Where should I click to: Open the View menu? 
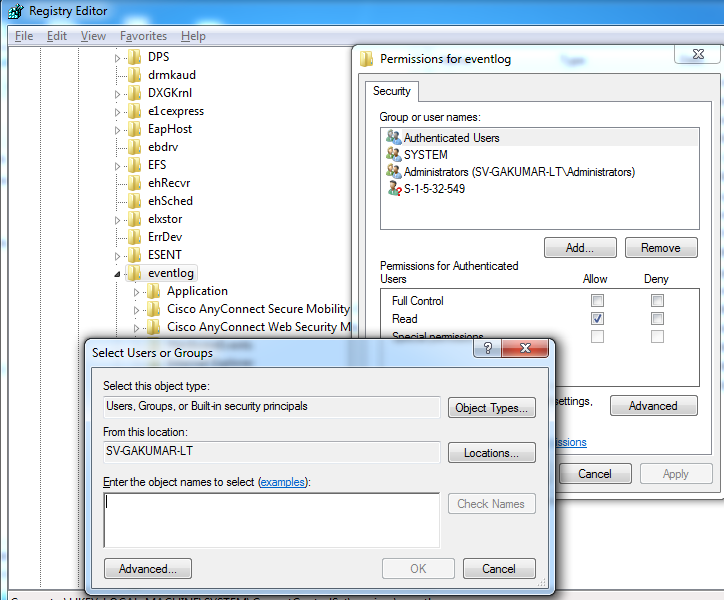(93, 36)
